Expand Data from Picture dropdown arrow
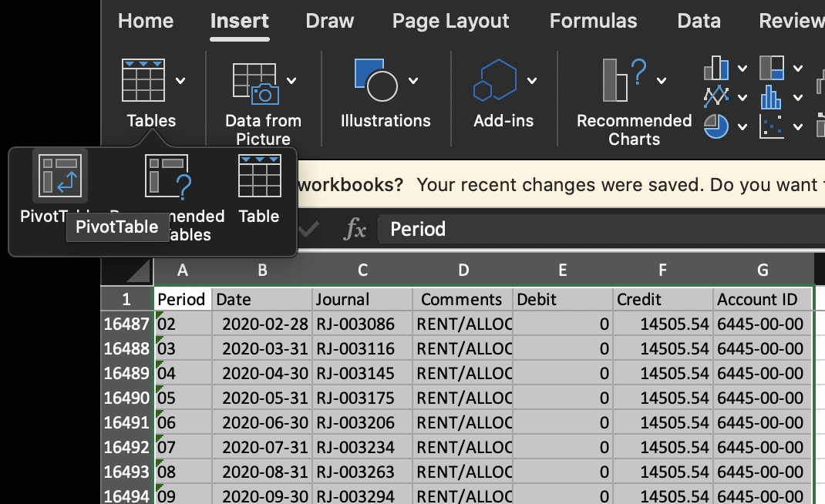 [291, 80]
